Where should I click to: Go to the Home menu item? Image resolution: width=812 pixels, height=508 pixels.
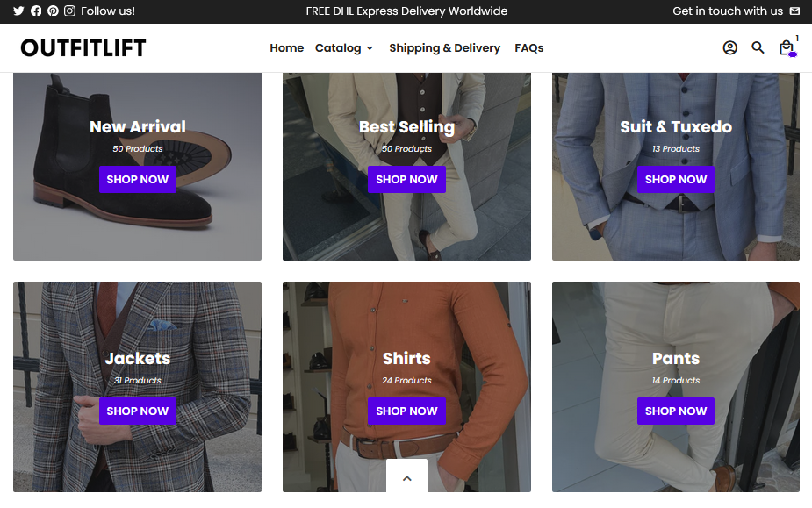[x=286, y=48]
